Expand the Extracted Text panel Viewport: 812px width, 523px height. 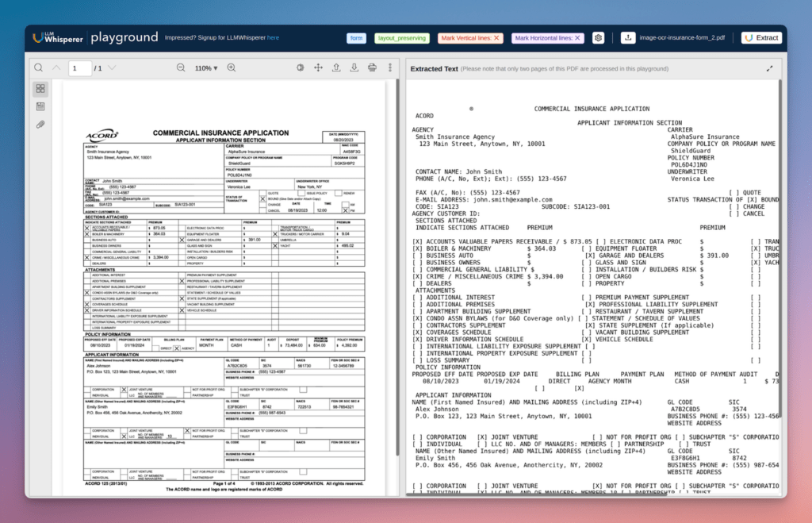[769, 69]
